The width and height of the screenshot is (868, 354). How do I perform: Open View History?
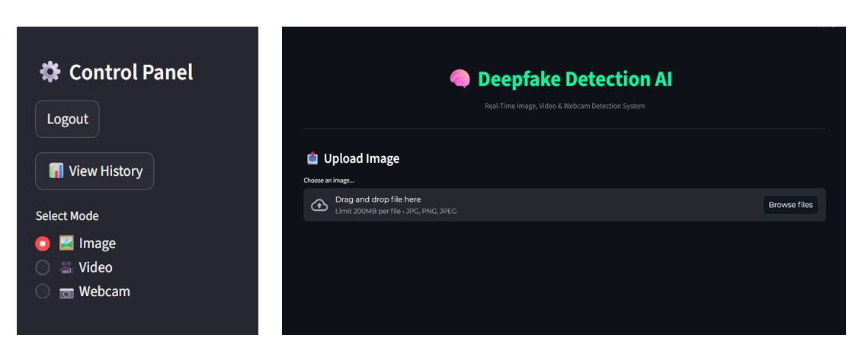(94, 171)
